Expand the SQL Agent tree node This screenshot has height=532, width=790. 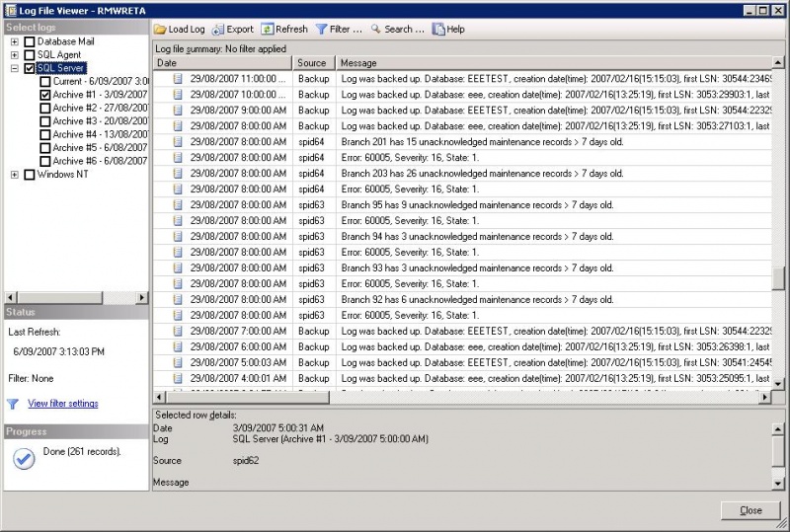pyautogui.click(x=15, y=55)
